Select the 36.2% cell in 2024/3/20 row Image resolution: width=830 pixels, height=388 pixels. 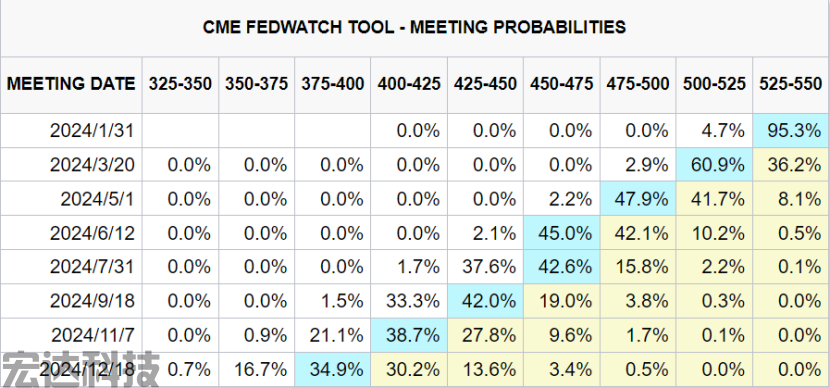tap(790, 165)
